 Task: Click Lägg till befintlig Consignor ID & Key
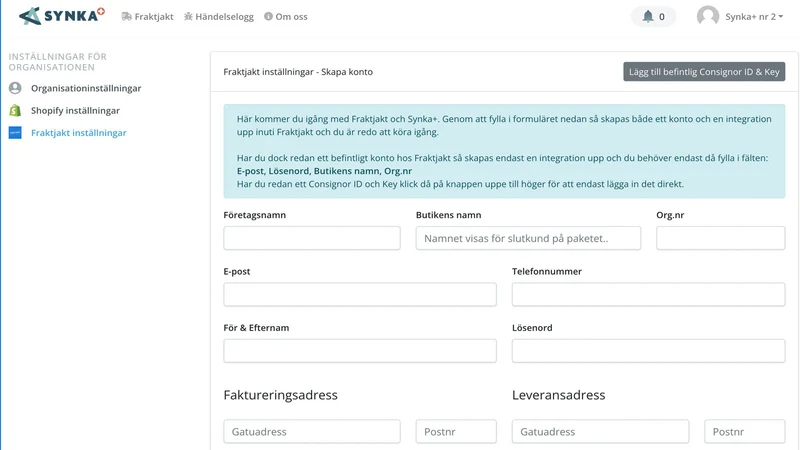pyautogui.click(x=704, y=72)
